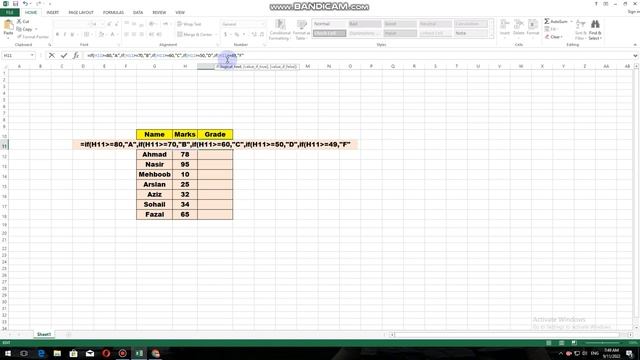
Task: Click the currency dollar format icon
Action: (x=225, y=34)
